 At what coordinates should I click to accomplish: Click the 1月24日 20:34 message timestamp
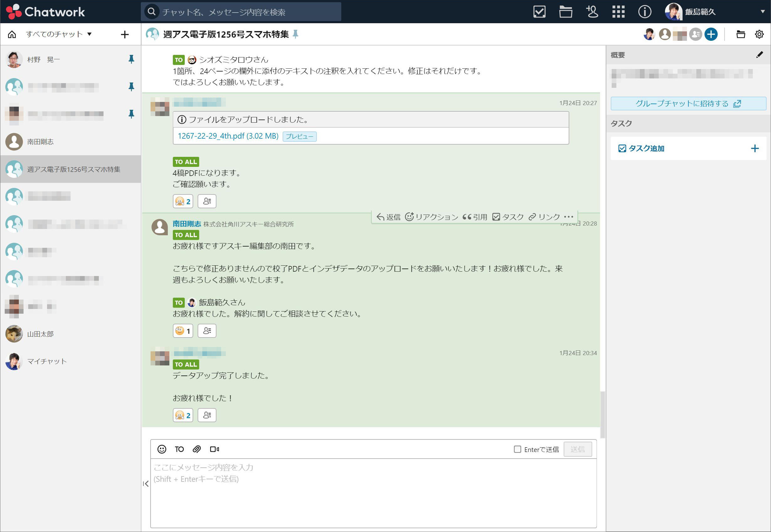pos(578,353)
